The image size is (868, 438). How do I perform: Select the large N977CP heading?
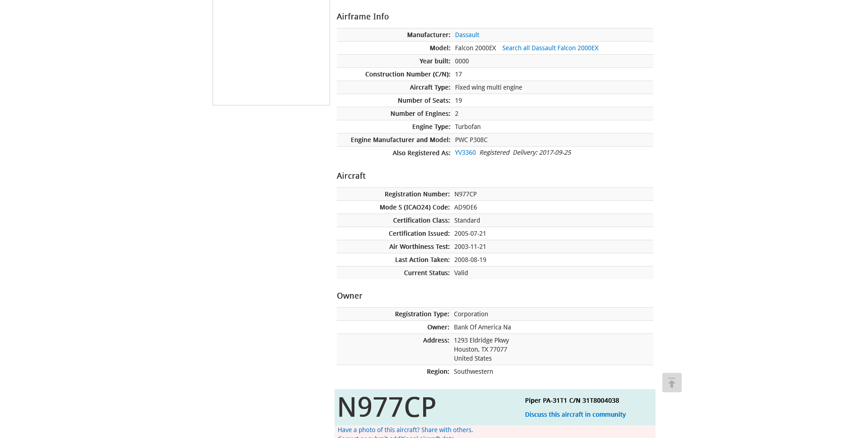pos(387,407)
